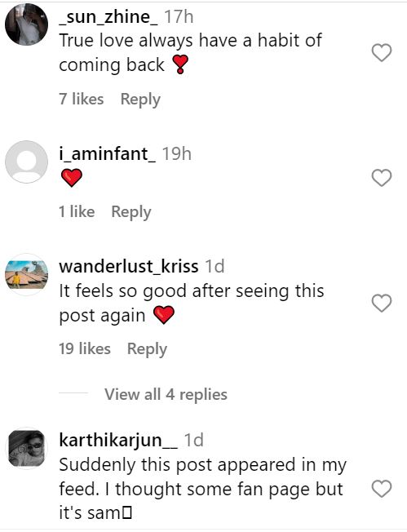The height and width of the screenshot is (532, 407).
Task: Open karthikarjun__'s profile picture
Action: pyautogui.click(x=26, y=448)
